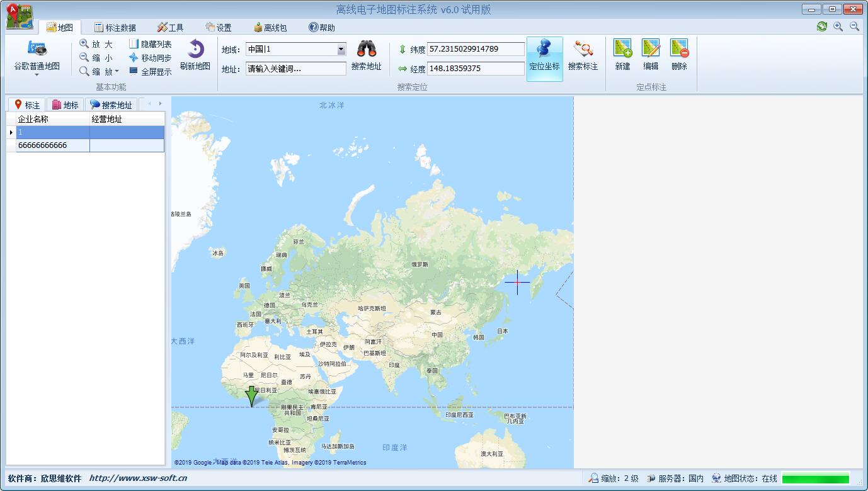Click the 哈萨克斯坦 label on the map
868x491 pixels.
coord(372,308)
